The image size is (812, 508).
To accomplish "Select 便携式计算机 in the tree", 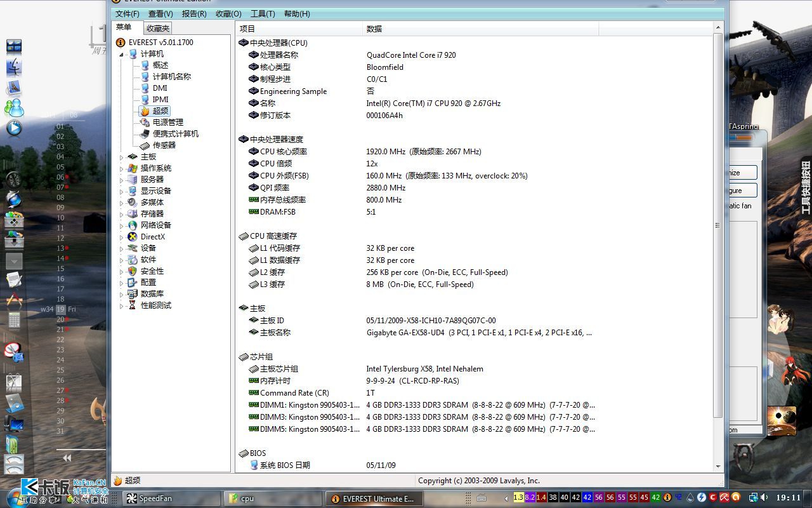I will [x=176, y=134].
